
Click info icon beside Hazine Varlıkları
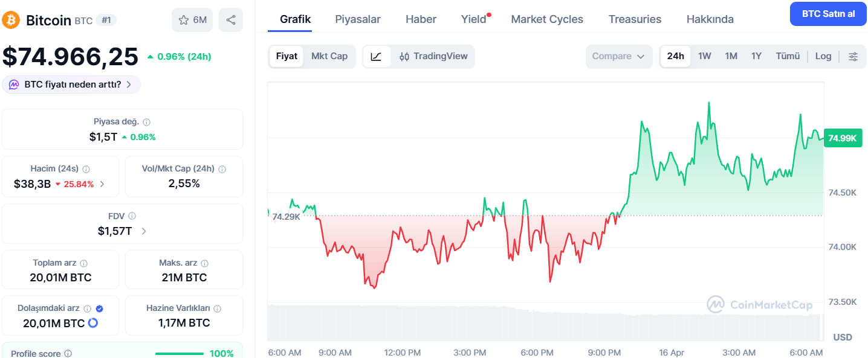(218, 308)
